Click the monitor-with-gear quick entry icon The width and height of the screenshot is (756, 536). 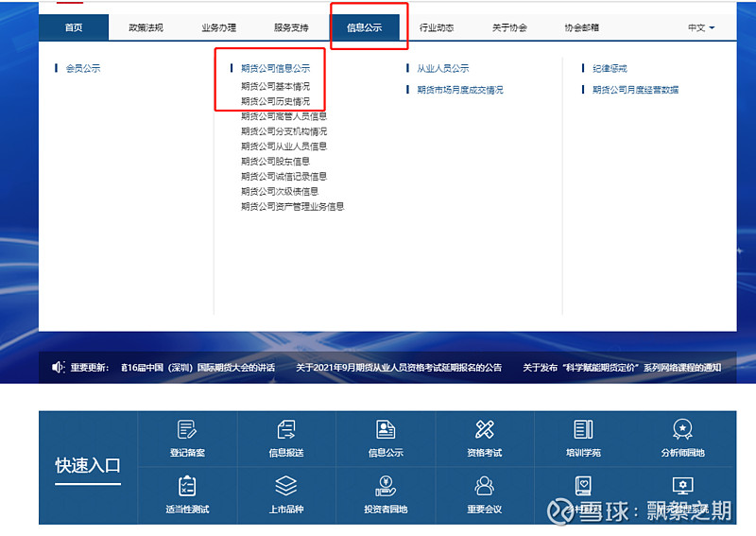[x=682, y=486]
